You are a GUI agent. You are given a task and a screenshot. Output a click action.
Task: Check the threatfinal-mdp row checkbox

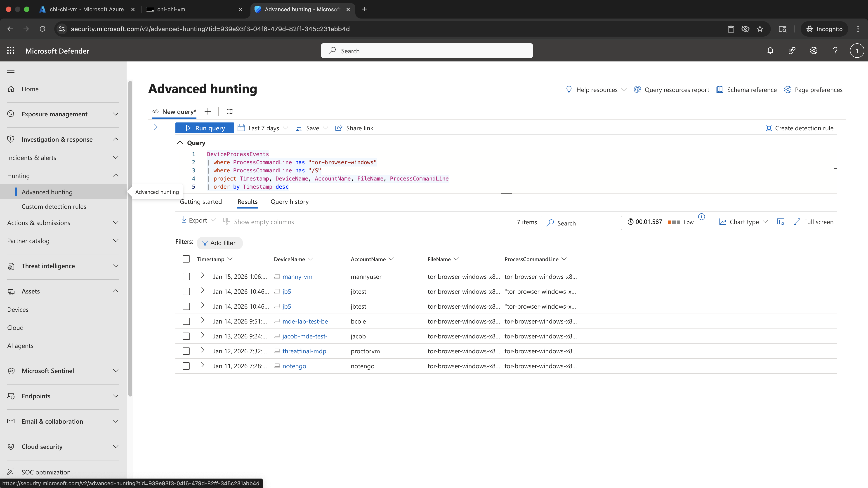tap(186, 351)
